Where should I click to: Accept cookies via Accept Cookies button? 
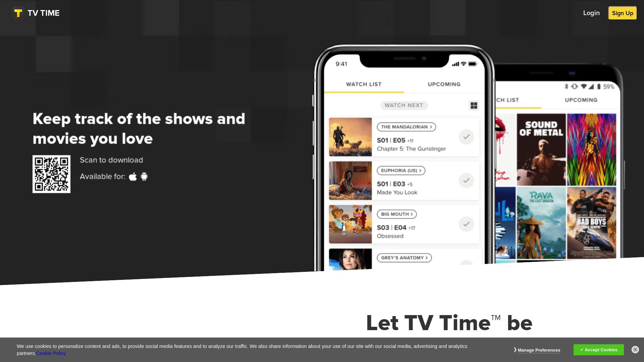599,350
